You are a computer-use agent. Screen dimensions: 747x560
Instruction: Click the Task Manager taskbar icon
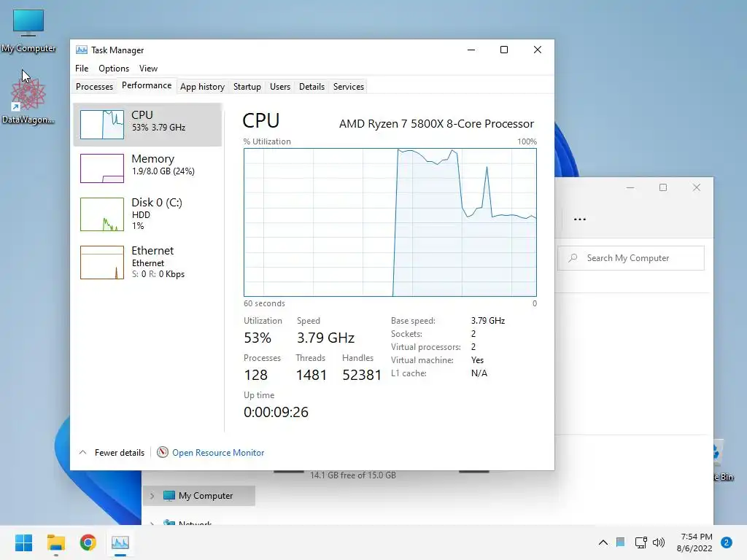[x=120, y=542]
